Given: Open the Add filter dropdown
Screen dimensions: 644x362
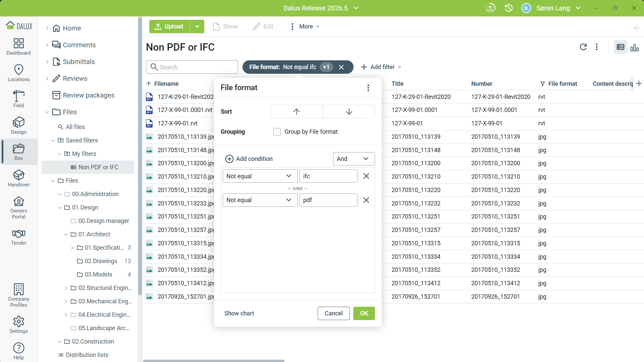Looking at the screenshot, I should click(x=381, y=67).
